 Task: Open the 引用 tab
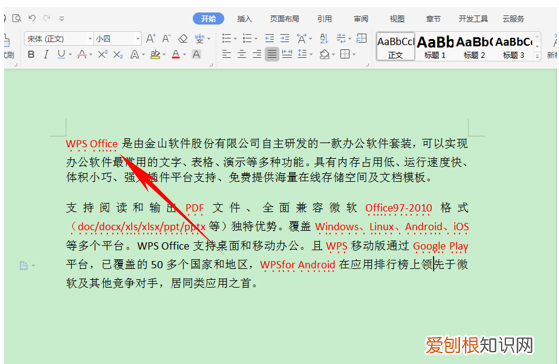[324, 19]
